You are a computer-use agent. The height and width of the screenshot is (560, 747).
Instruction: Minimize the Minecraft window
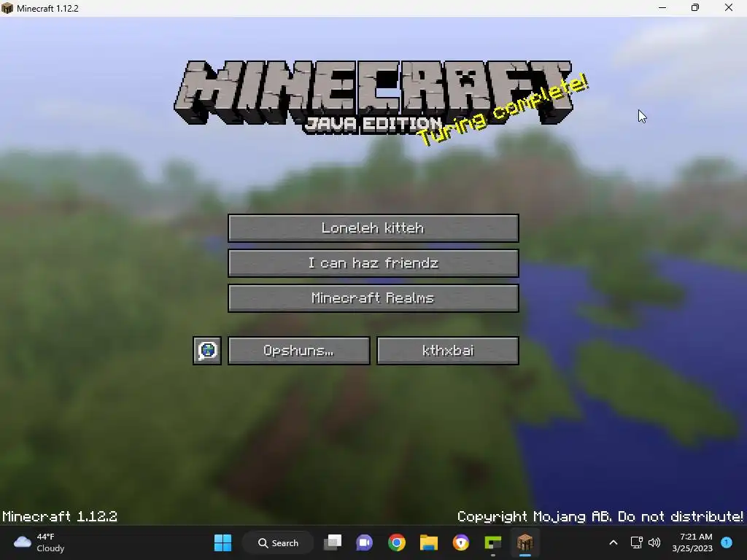coord(662,8)
